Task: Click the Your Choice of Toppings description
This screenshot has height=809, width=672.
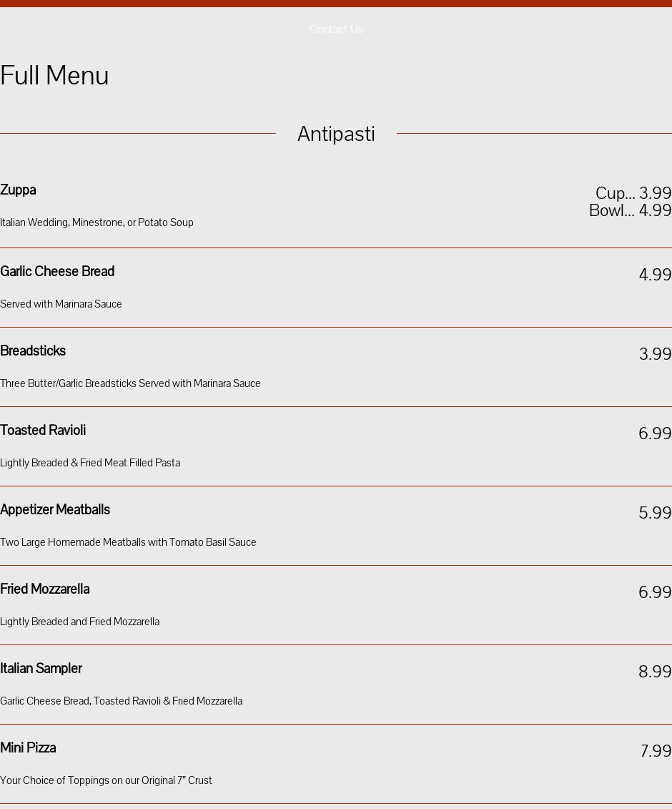Action: coord(106,780)
